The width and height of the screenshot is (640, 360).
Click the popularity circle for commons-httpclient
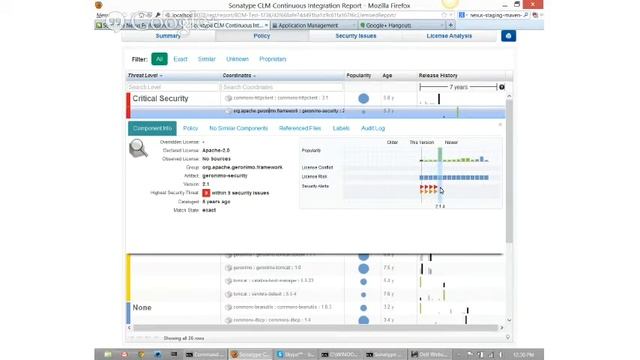pyautogui.click(x=363, y=98)
